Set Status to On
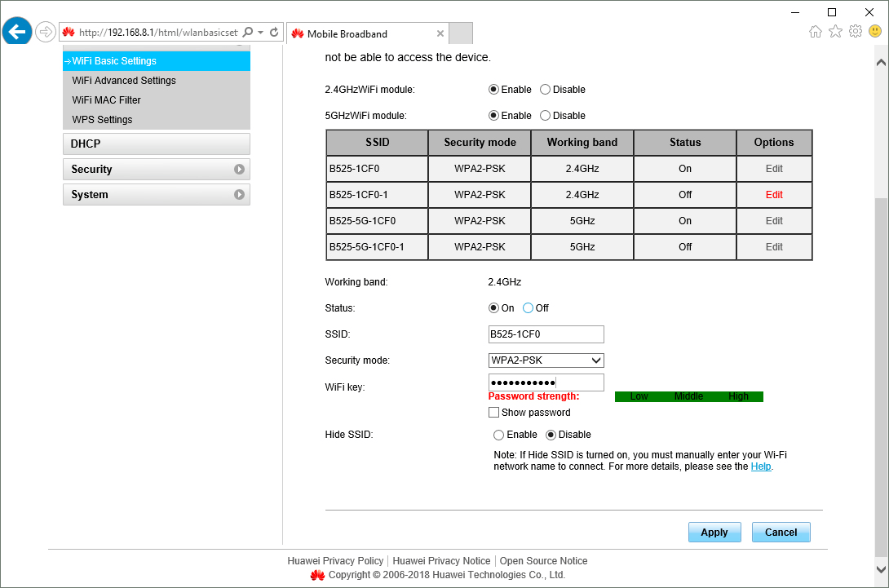Viewport: 889px width, 588px height. 493,308
